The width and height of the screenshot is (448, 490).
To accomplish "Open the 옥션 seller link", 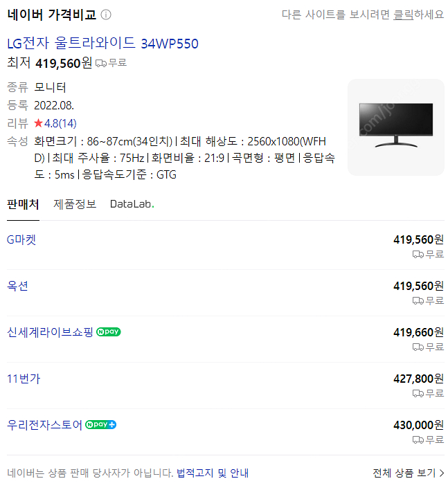I will click(17, 287).
